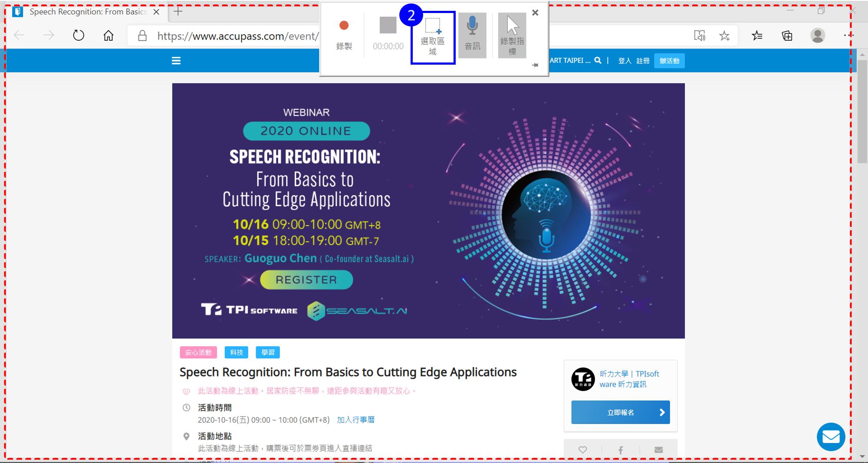Toggle the record pointer (錄製指標) option
Viewport: 868px width, 463px height.
click(x=512, y=36)
